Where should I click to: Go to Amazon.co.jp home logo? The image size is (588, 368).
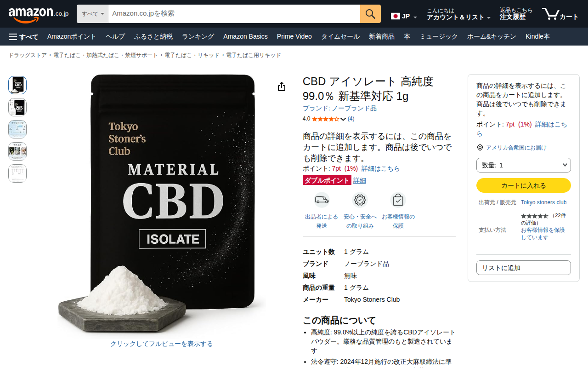[38, 14]
